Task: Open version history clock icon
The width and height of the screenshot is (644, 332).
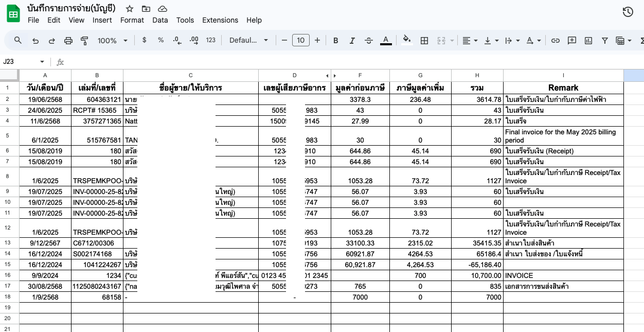Action: (628, 12)
